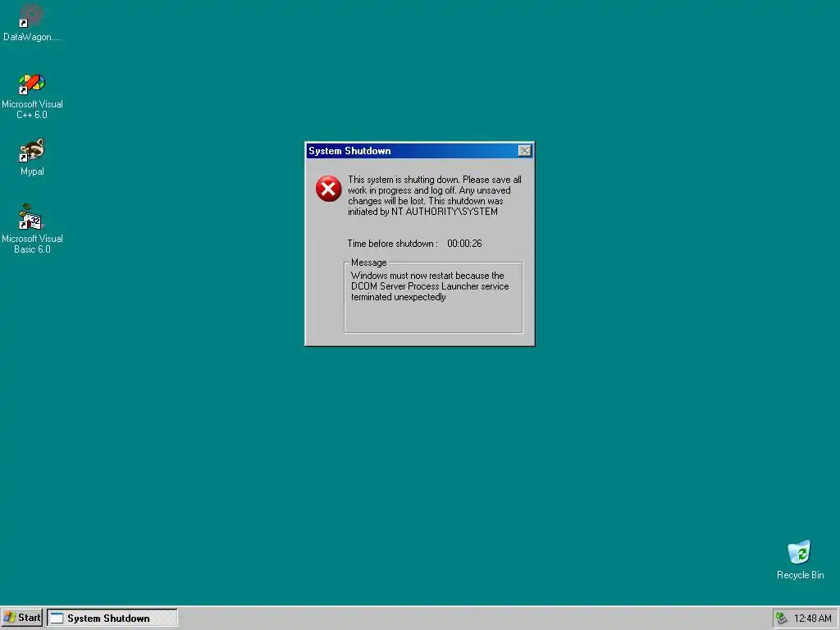Click the 'Recycle Bin' label text
The image size is (840, 630).
tap(800, 575)
